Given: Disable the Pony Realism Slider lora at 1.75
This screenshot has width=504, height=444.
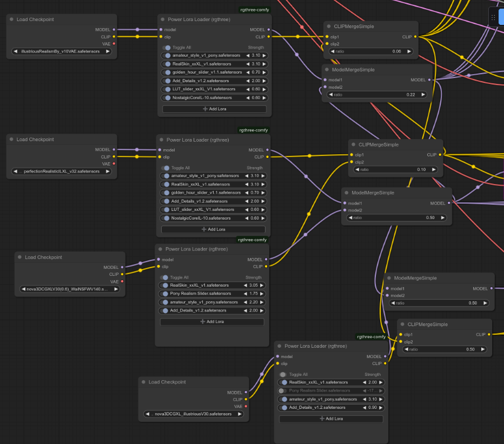Looking at the screenshot, I should coord(164,294).
